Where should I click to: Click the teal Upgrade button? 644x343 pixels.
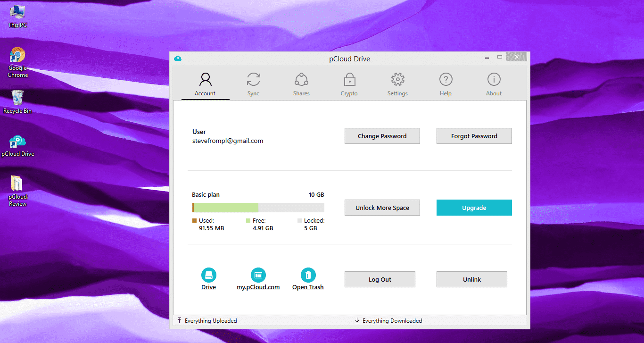pos(474,208)
